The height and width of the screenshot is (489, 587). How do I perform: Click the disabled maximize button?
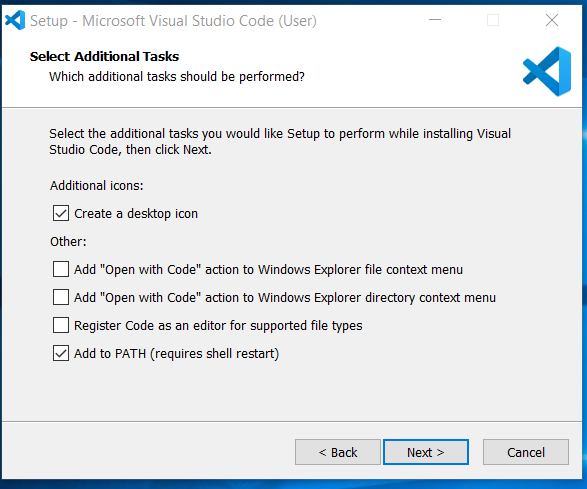click(x=493, y=20)
